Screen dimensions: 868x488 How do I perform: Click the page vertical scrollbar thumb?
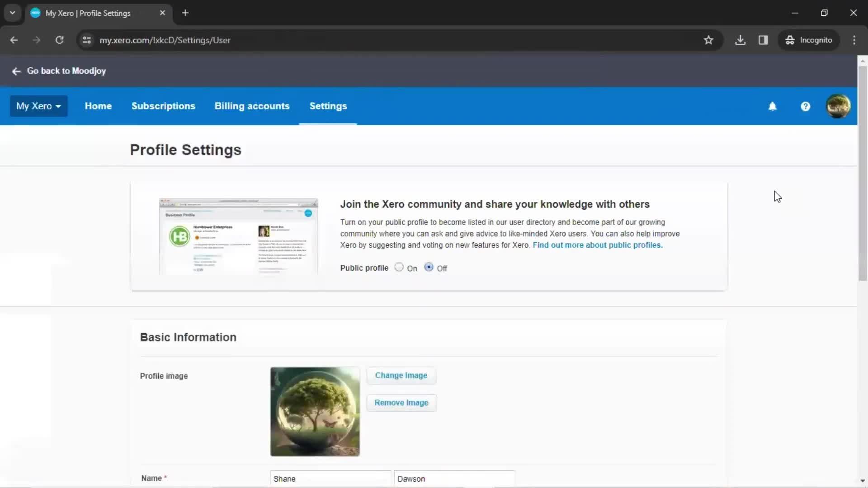[x=863, y=174]
